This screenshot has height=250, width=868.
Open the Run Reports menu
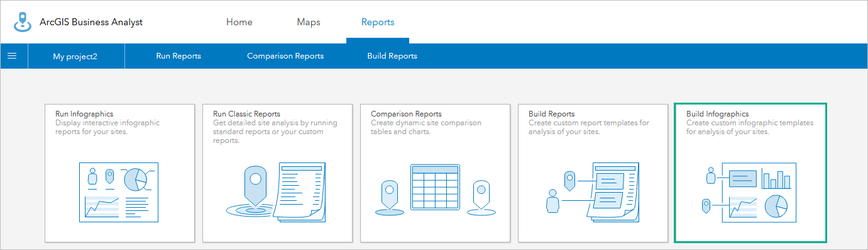click(x=179, y=56)
